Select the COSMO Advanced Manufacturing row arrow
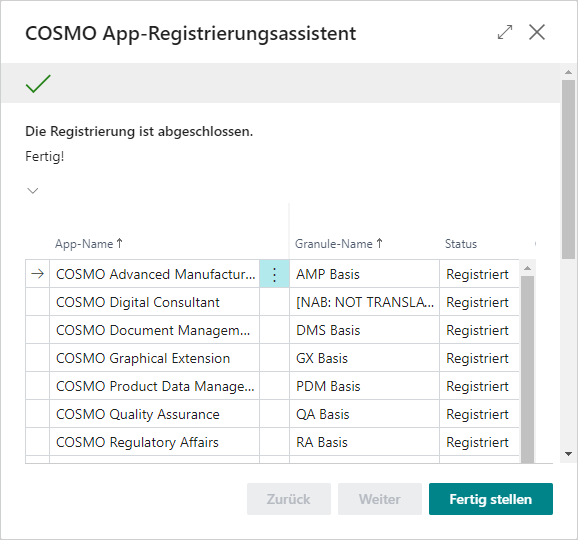 38,274
